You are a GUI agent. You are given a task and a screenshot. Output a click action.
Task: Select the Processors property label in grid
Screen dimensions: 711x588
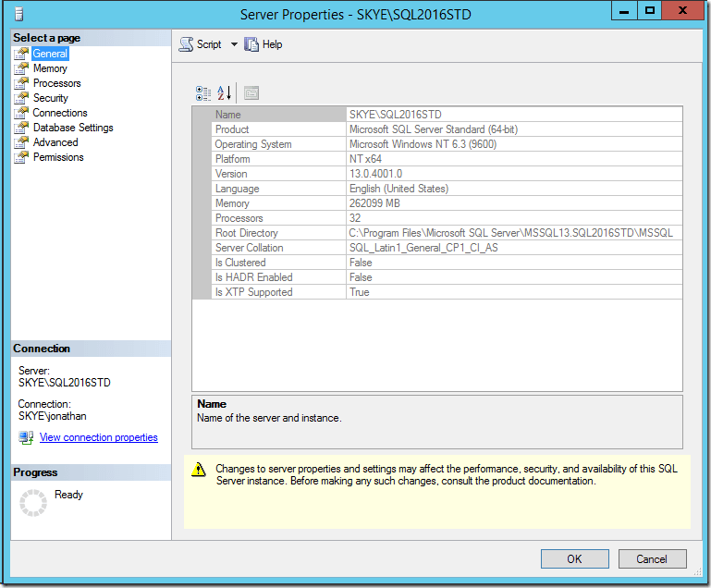click(x=239, y=218)
